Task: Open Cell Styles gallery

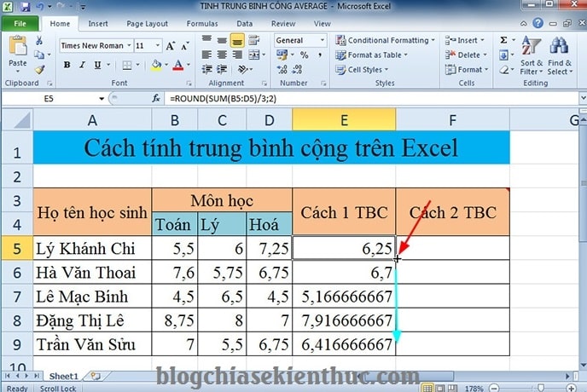Action: point(362,70)
